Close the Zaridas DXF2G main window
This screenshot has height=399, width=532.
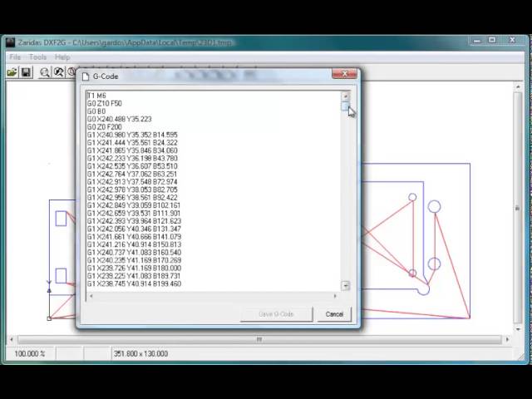512,41
